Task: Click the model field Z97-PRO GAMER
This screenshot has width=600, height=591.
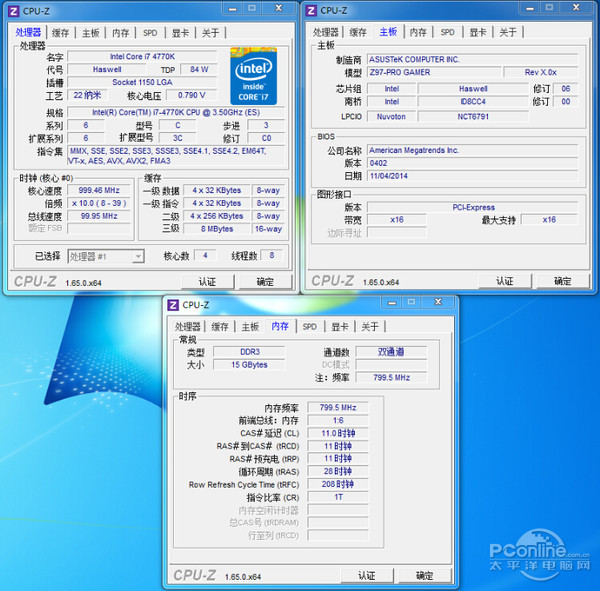Action: pyautogui.click(x=434, y=72)
